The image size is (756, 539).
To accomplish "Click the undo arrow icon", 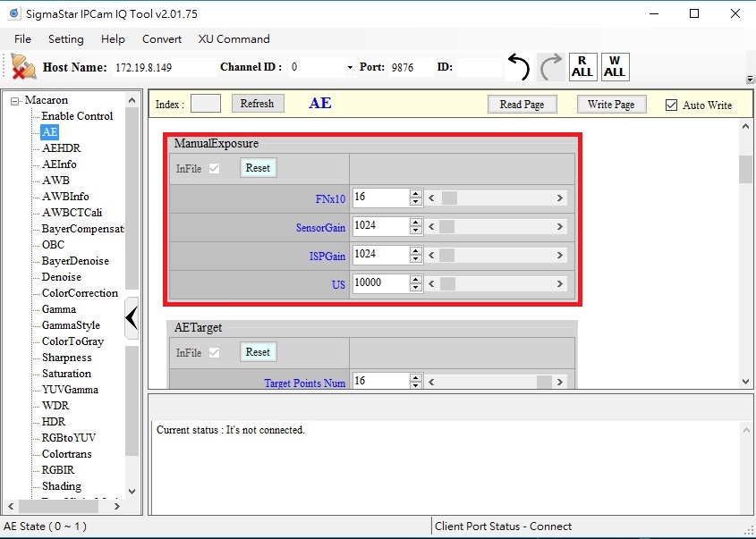I will coord(519,67).
